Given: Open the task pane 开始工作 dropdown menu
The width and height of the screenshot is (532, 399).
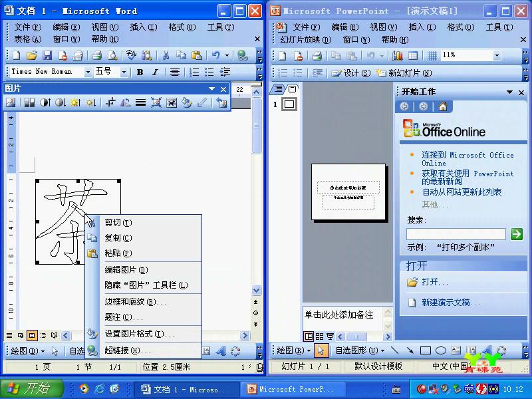Looking at the screenshot, I should click(509, 92).
